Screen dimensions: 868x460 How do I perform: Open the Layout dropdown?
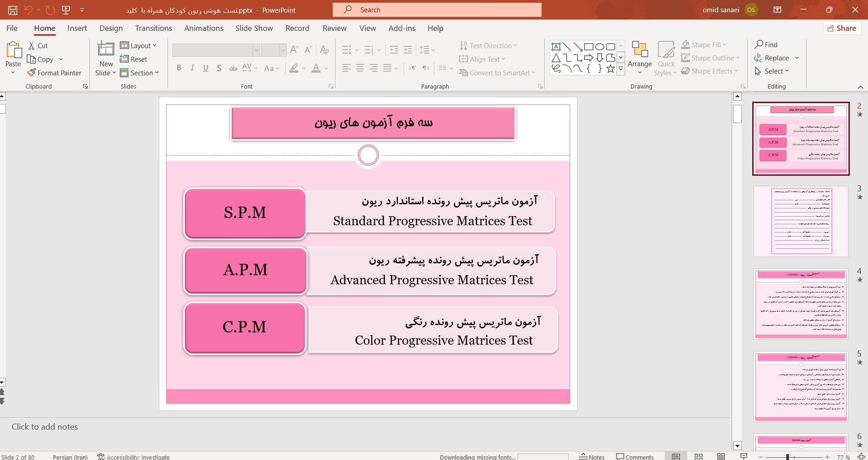point(138,45)
